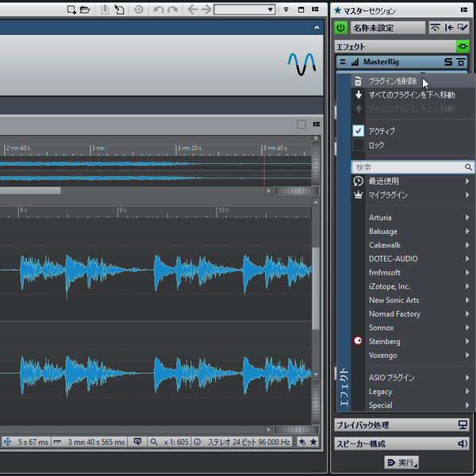Show the MasterRig plugin window icon
476x476 pixels.
[461, 62]
